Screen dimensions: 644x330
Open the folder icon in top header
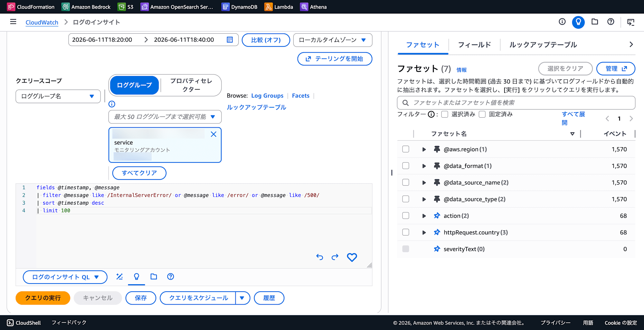[x=595, y=22]
